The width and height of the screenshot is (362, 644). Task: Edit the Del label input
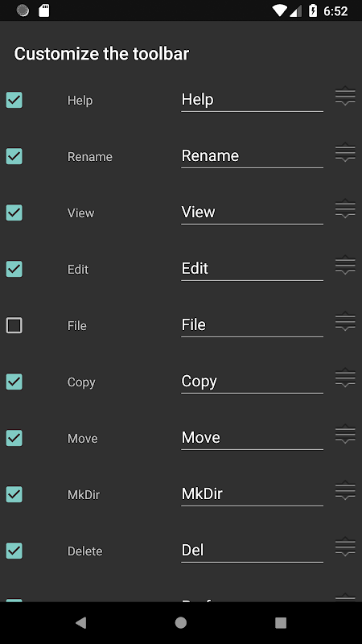click(x=252, y=551)
